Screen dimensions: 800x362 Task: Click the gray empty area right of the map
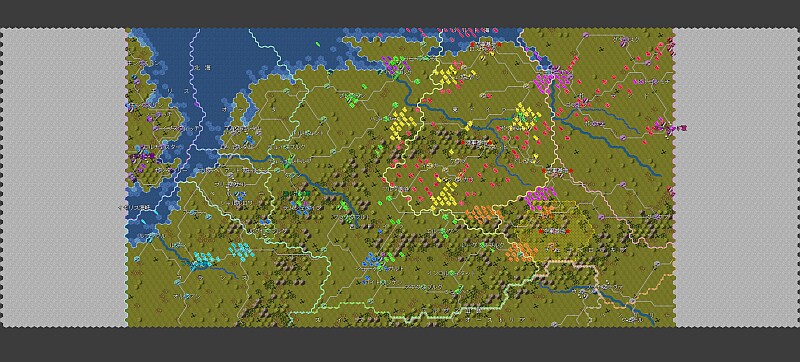tap(738, 177)
